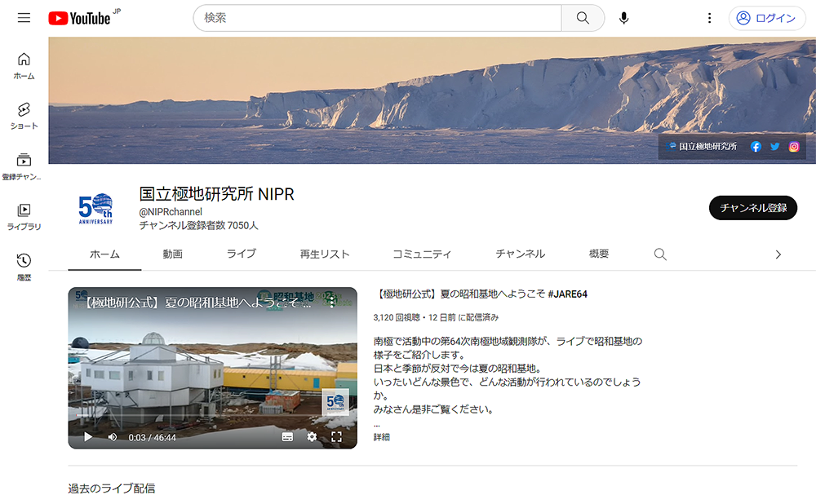816x504 pixels.
Task: Open the channel's Instagram link icon
Action: pyautogui.click(x=794, y=147)
